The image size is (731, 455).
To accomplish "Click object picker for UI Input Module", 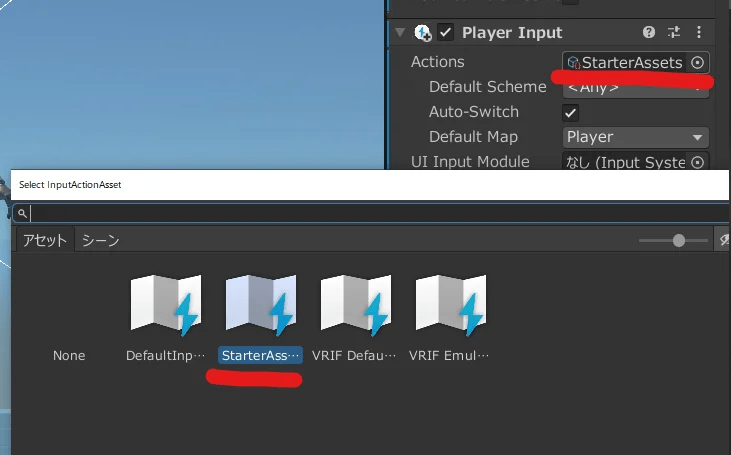I will click(698, 162).
